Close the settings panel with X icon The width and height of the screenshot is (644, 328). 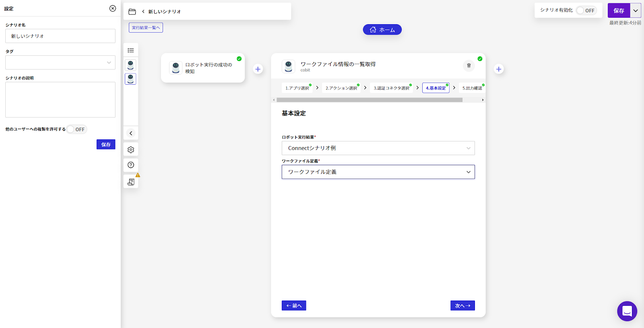pyautogui.click(x=113, y=8)
